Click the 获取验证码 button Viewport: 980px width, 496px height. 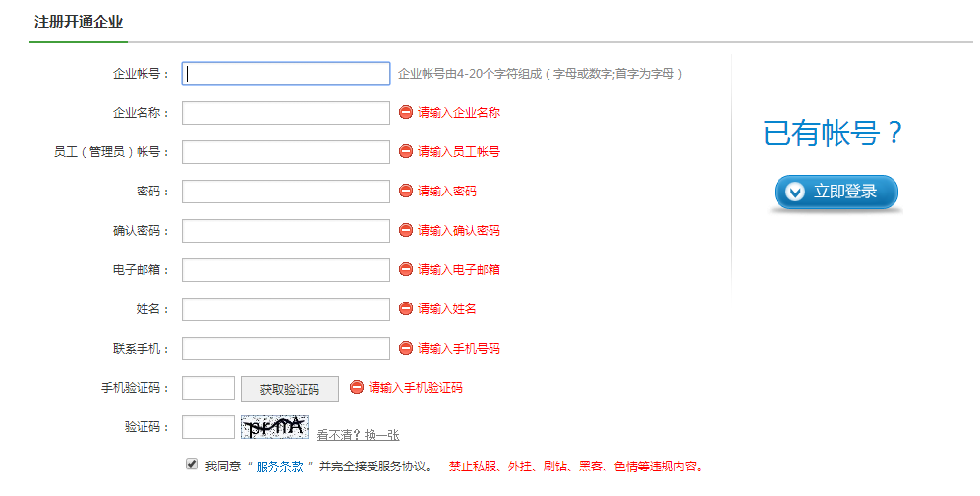290,389
